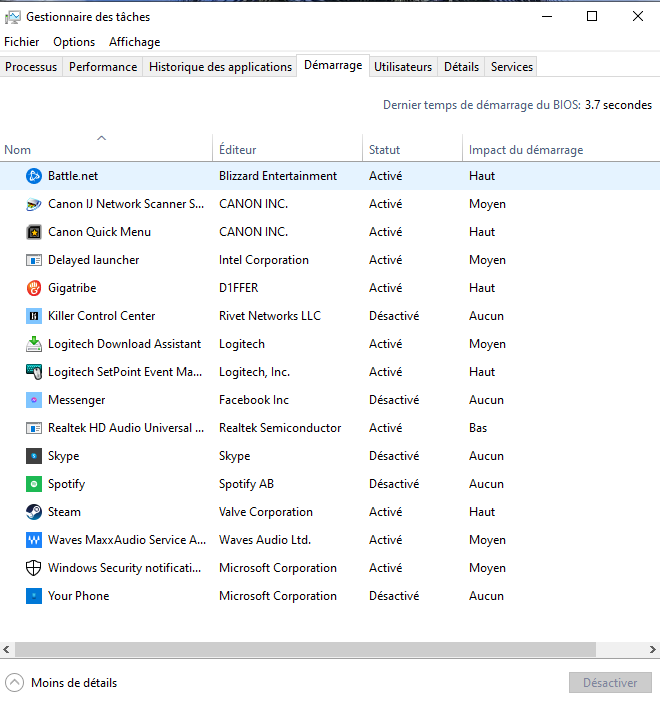Switch to the Services tab
660x706 pixels.
pos(511,67)
